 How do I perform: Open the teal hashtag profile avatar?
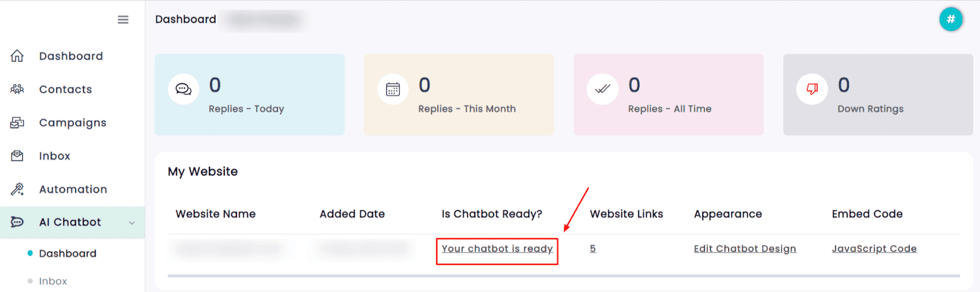[951, 20]
